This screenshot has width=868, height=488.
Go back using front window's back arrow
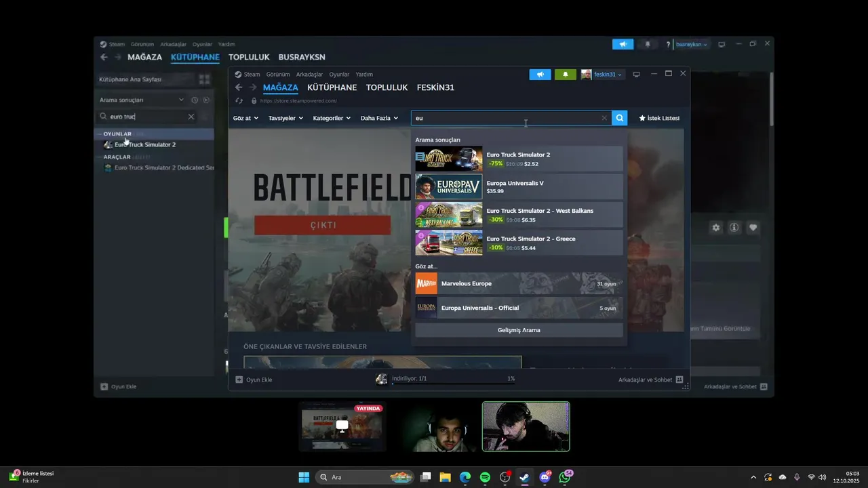pos(239,87)
